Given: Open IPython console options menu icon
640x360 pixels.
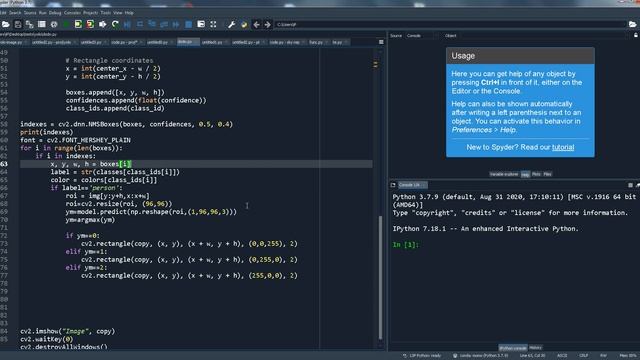Looking at the screenshot, I should click(630, 185).
